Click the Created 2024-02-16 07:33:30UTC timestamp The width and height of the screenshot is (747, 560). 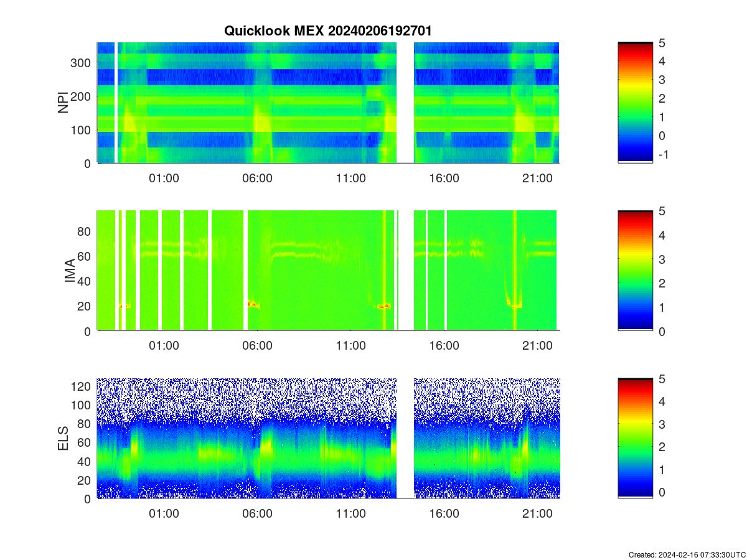tap(687, 554)
